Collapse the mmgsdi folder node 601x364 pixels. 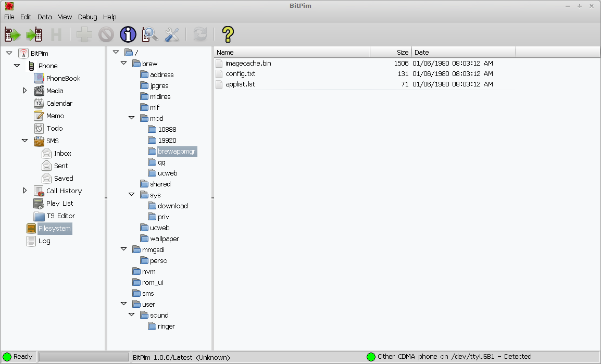[123, 249]
